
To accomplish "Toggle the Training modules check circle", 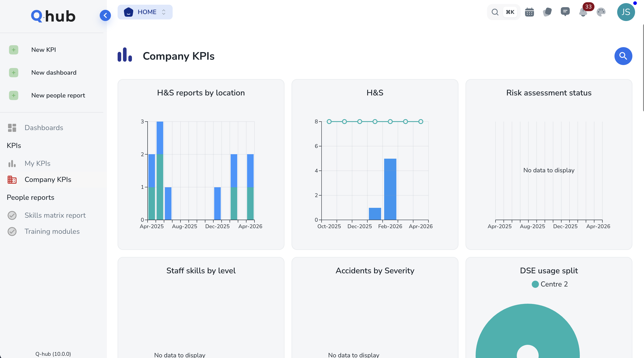I will 12,232.
